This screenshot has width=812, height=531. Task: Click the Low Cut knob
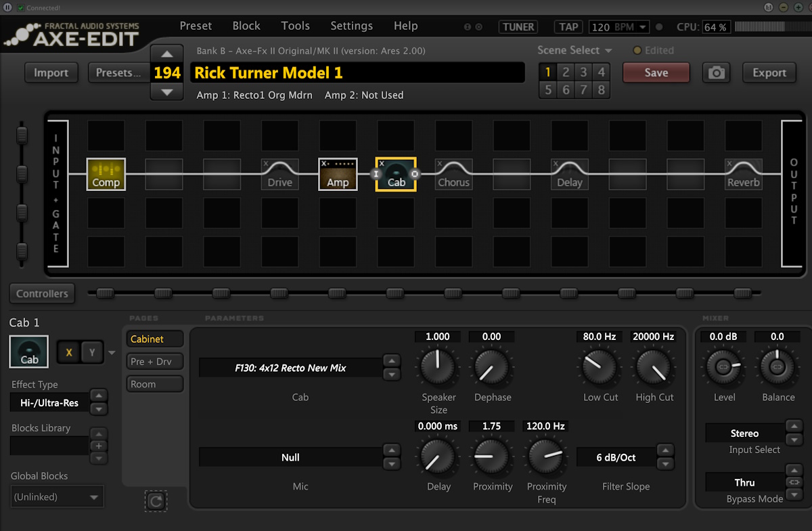[x=600, y=366]
